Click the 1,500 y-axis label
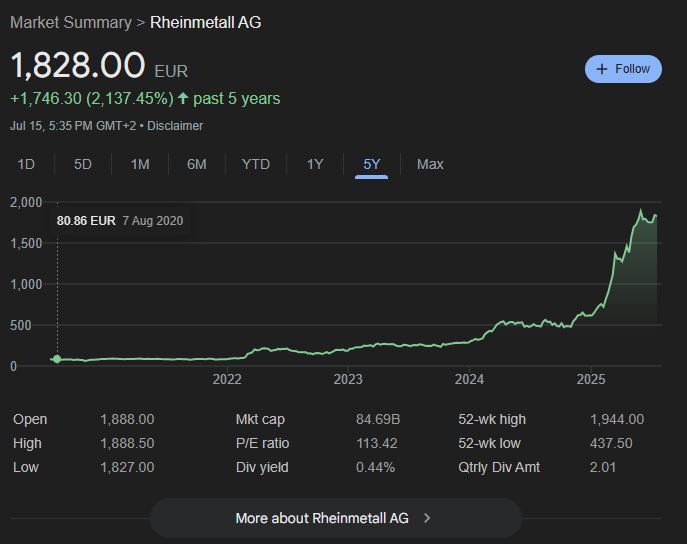This screenshot has width=687, height=544. [26, 243]
